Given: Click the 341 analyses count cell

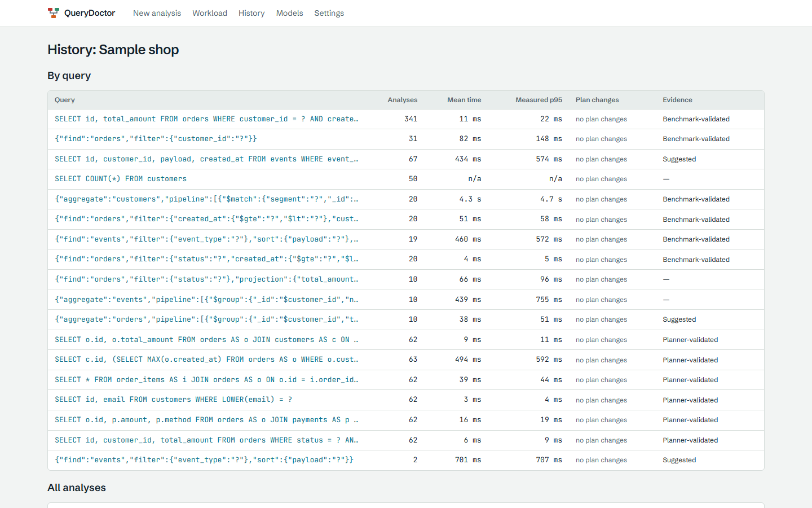Looking at the screenshot, I should tap(411, 119).
